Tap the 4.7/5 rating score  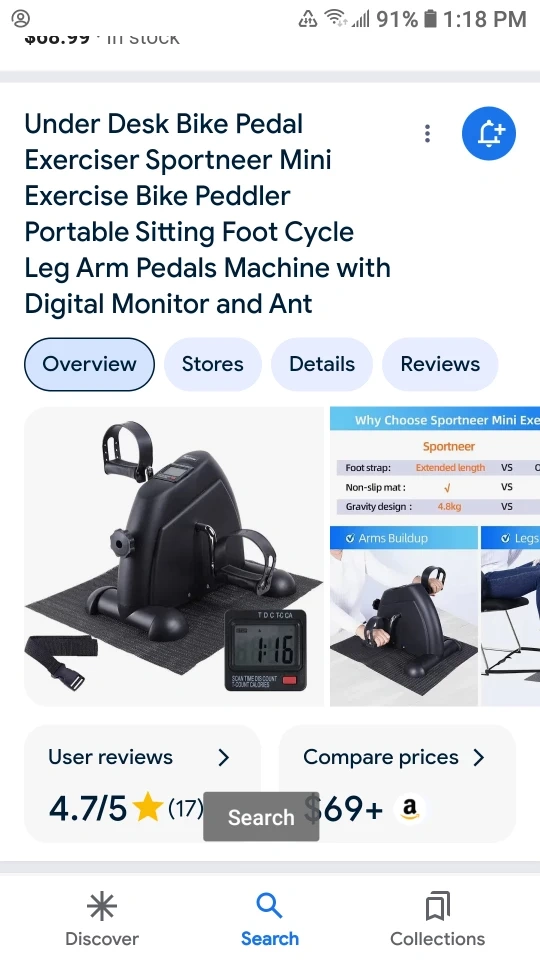pos(88,809)
